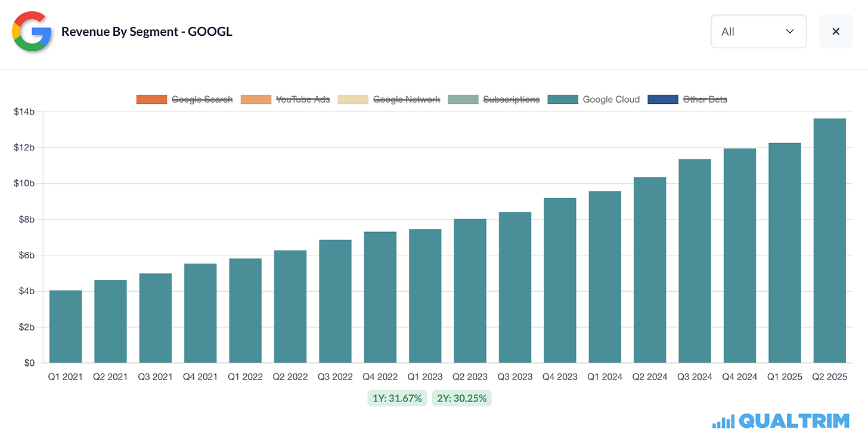This screenshot has height=435, width=868.
Task: Click the Google Network beige color swatch
Action: 353,100
